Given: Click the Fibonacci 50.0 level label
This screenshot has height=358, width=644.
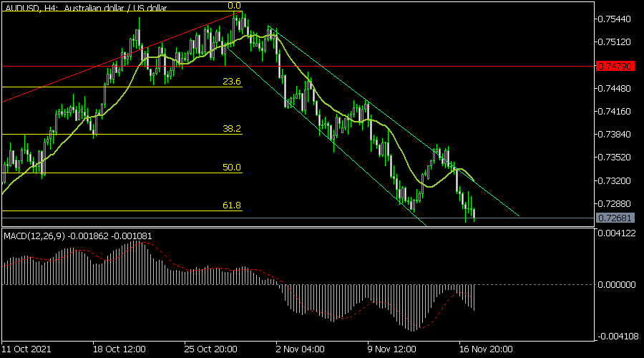Looking at the screenshot, I should coord(232,168).
